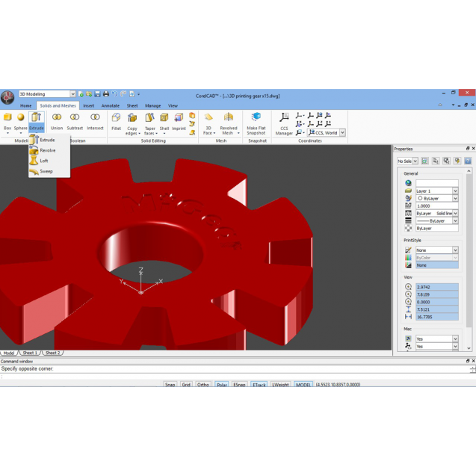Viewport: 476px width, 476px height.
Task: Switch to the Annotate ribbon tab
Action: click(x=110, y=105)
